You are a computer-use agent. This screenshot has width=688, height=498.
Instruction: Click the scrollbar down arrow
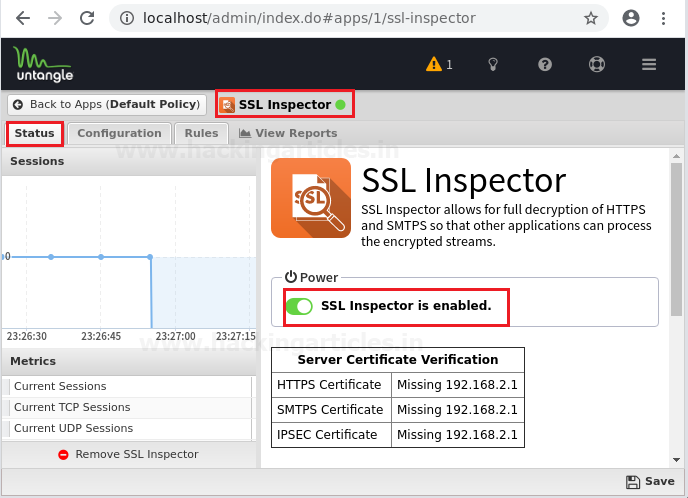coord(676,460)
